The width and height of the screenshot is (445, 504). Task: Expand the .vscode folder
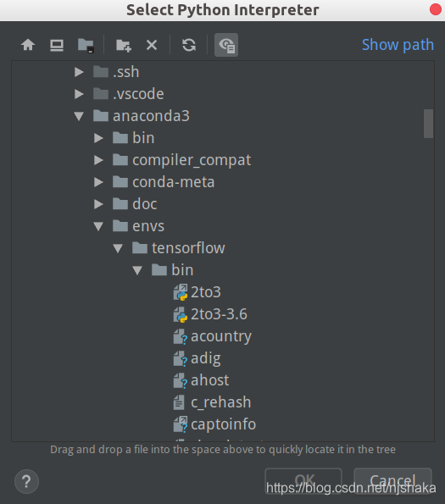click(79, 94)
